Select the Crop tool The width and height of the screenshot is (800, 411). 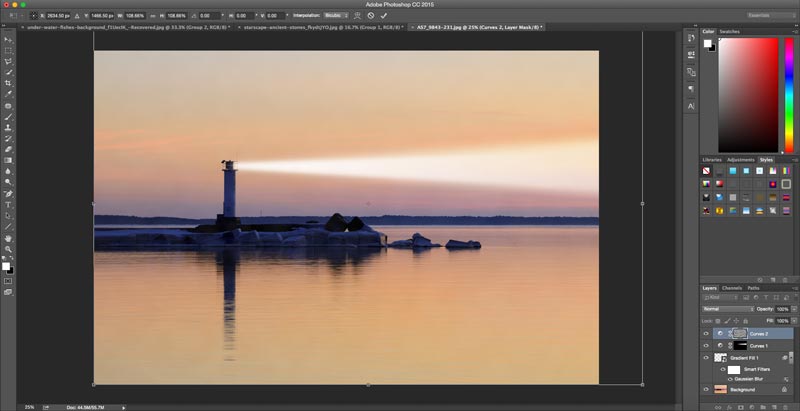coord(8,83)
